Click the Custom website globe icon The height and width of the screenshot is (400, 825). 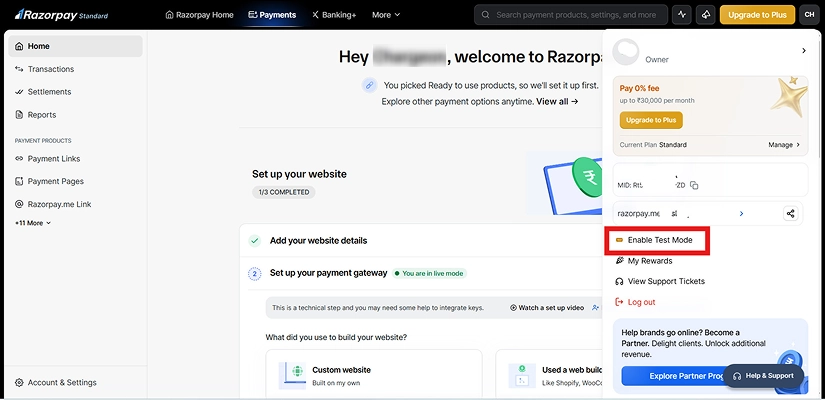pyautogui.click(x=292, y=375)
